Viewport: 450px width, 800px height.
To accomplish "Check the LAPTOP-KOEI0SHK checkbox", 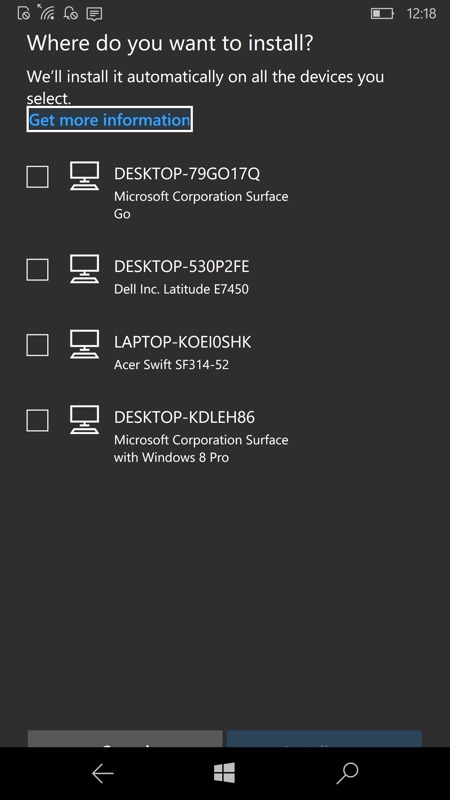I will (x=37, y=345).
